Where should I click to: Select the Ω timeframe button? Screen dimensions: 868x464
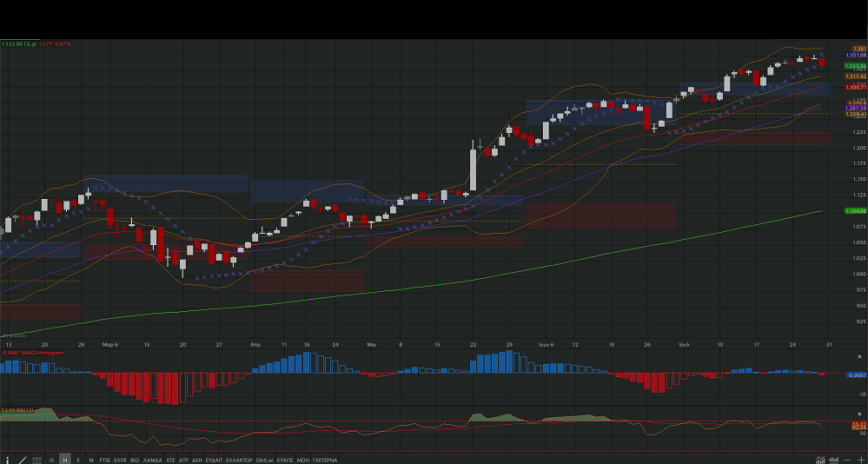point(51,461)
